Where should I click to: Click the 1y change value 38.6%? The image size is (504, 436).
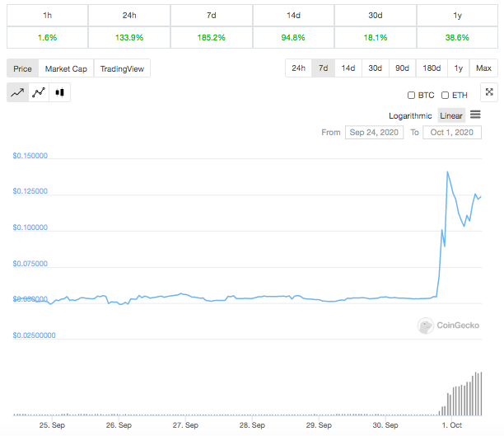pyautogui.click(x=457, y=38)
